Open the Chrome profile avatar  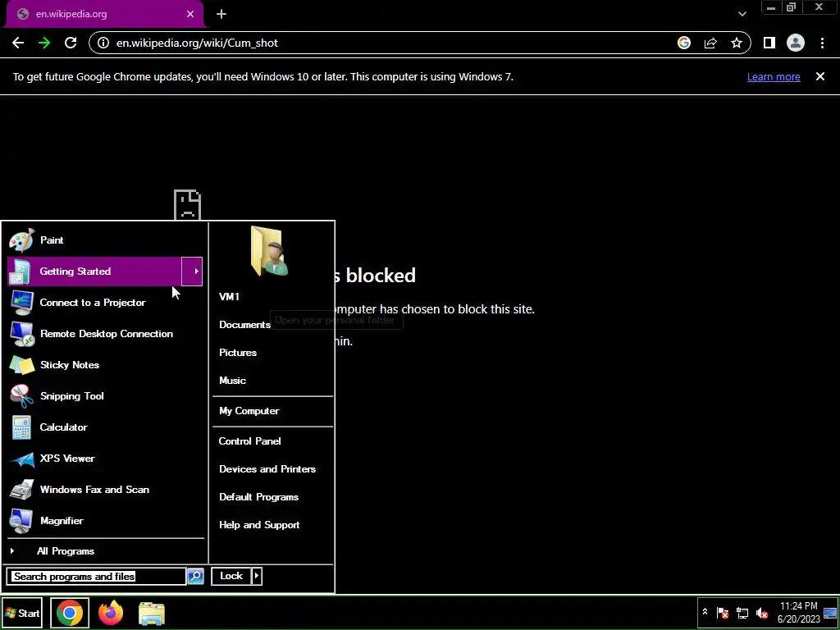796,43
